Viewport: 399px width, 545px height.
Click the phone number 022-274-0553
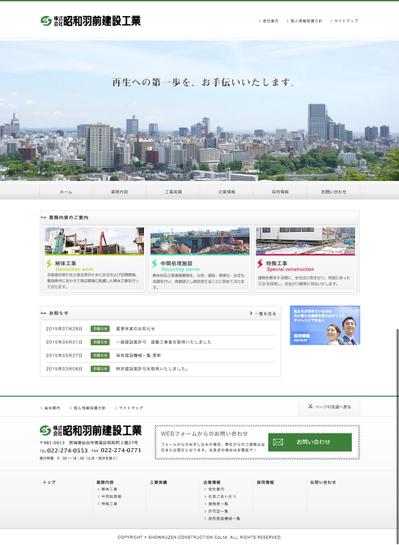(x=67, y=450)
